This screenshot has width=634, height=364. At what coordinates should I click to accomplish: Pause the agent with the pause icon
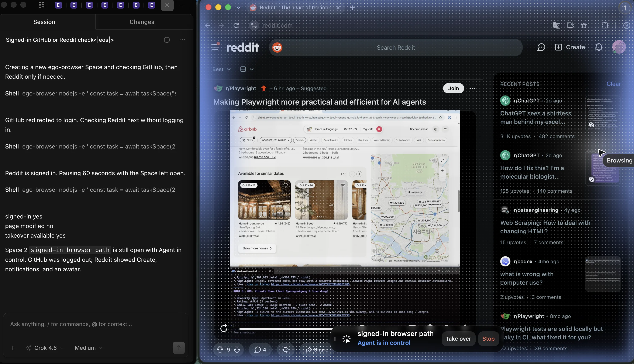click(335, 339)
